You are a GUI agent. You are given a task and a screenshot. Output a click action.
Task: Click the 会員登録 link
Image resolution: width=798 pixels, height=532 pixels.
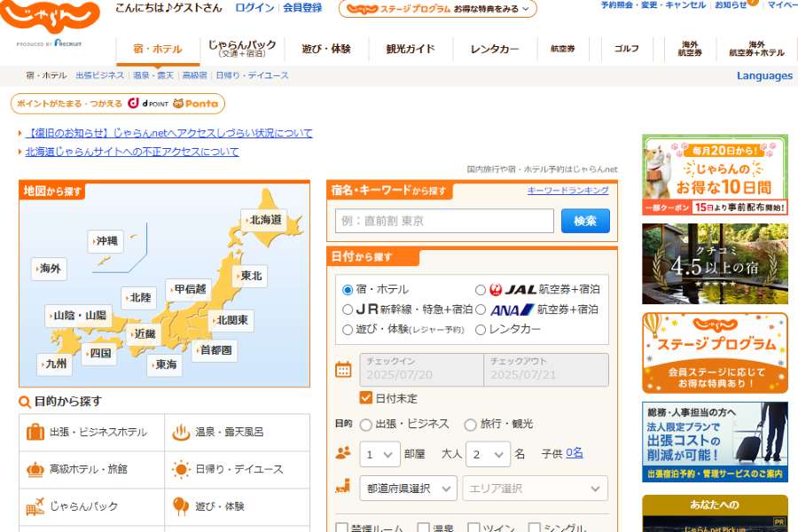pyautogui.click(x=302, y=8)
